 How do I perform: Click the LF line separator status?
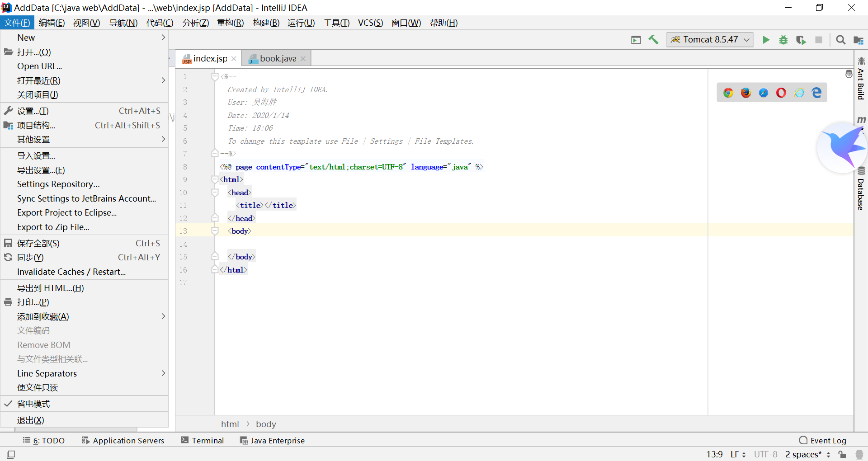pos(738,454)
